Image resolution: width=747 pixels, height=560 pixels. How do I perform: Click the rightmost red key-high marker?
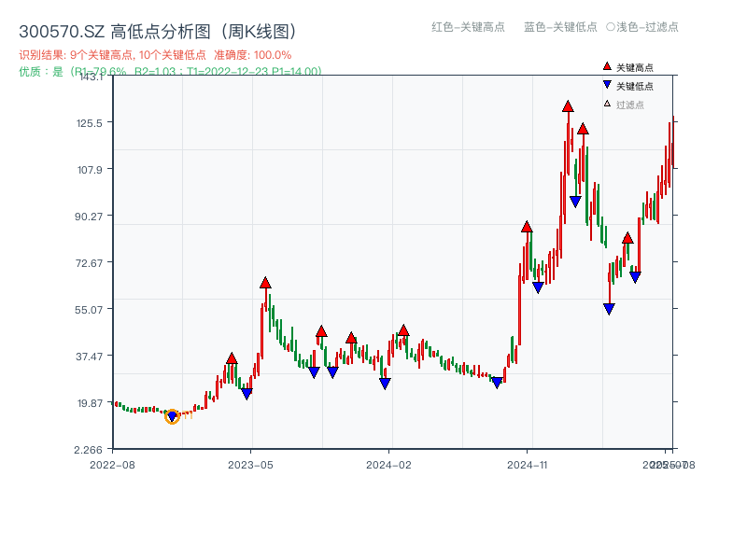click(627, 236)
